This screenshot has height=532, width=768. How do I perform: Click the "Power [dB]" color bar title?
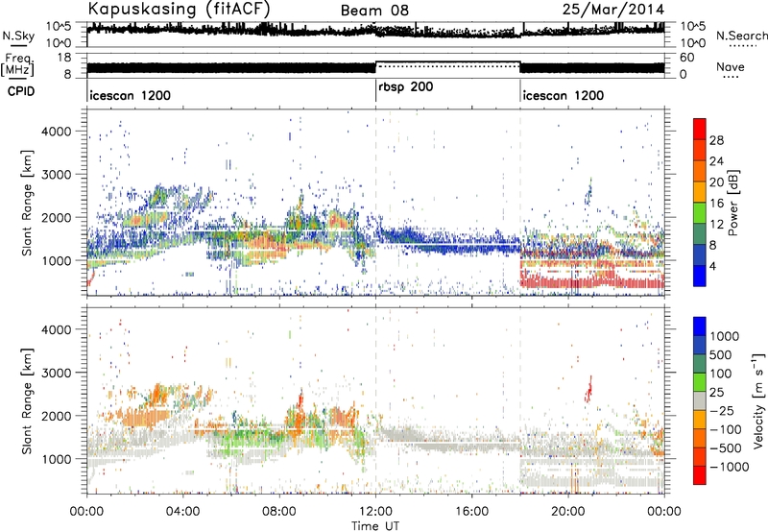click(x=732, y=203)
